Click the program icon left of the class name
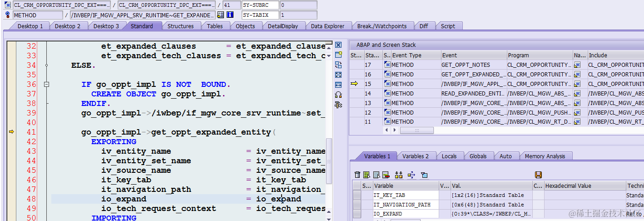This screenshot has width=644, height=221. coord(7,5)
